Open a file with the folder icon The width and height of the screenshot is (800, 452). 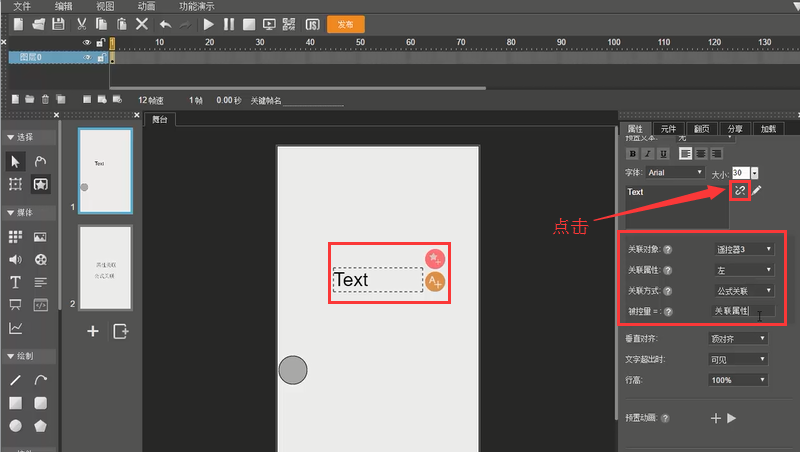point(38,24)
